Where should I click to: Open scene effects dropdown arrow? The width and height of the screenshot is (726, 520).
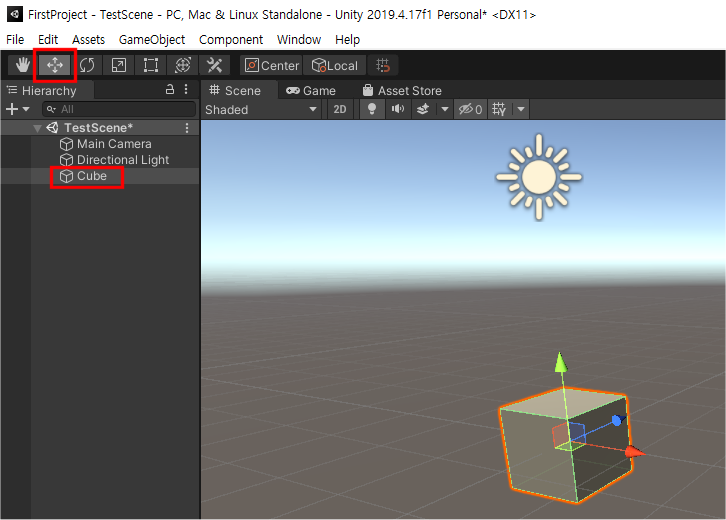tap(444, 110)
